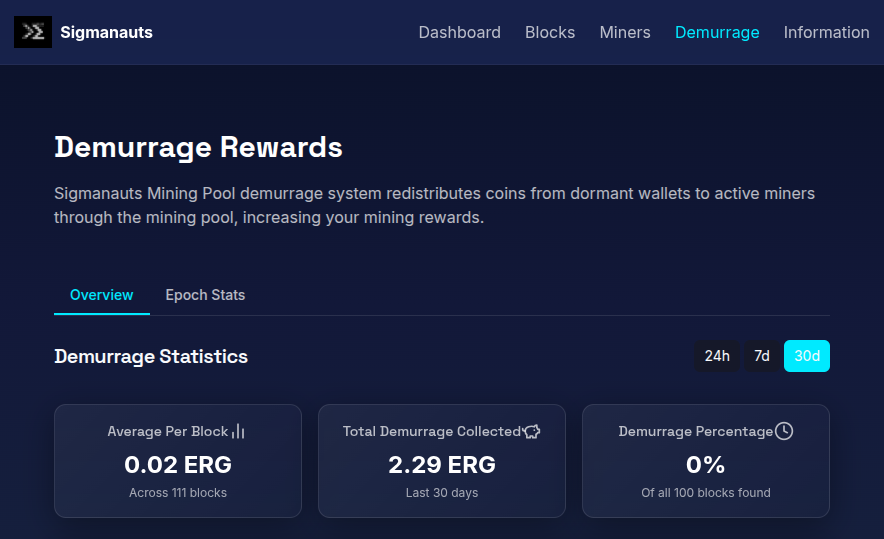884x539 pixels.
Task: Switch to the Overview tab
Action: [x=101, y=295]
